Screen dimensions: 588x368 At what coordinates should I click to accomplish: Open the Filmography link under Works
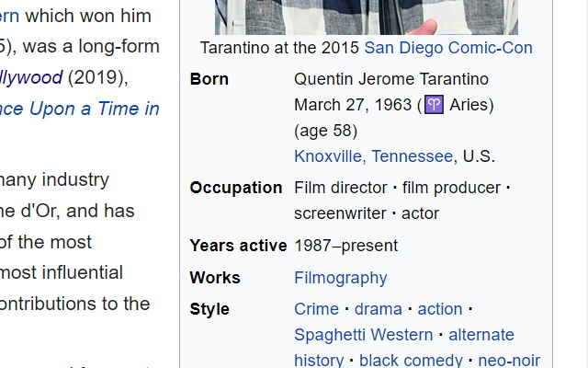(341, 278)
